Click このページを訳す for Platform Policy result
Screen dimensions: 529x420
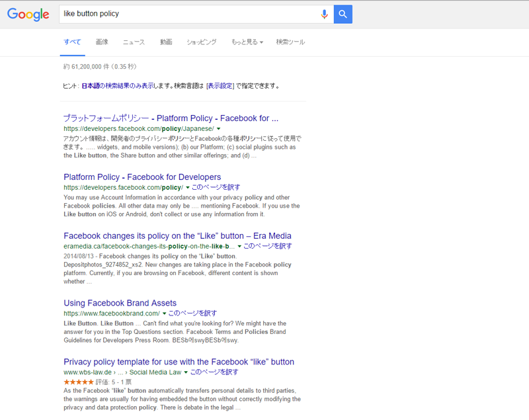(216, 187)
